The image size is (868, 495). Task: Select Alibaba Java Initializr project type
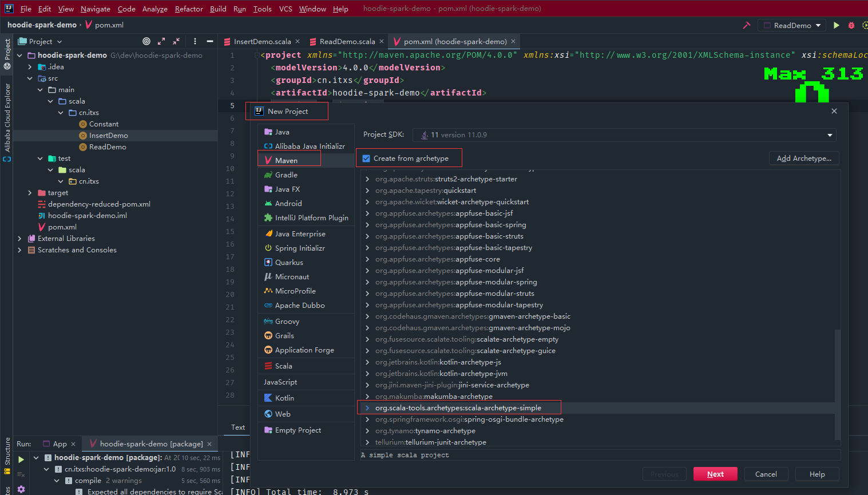[306, 146]
